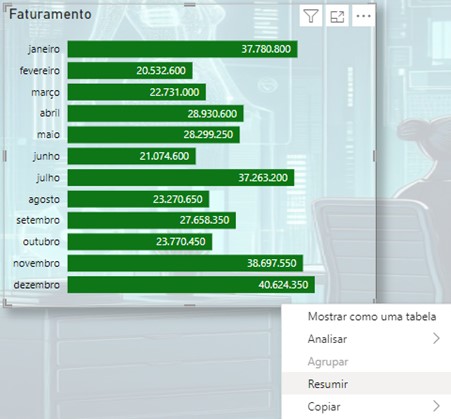Screen dimensions: 451x419
Task: Grab the bottom-middle resize handle
Action: pyautogui.click(x=190, y=305)
